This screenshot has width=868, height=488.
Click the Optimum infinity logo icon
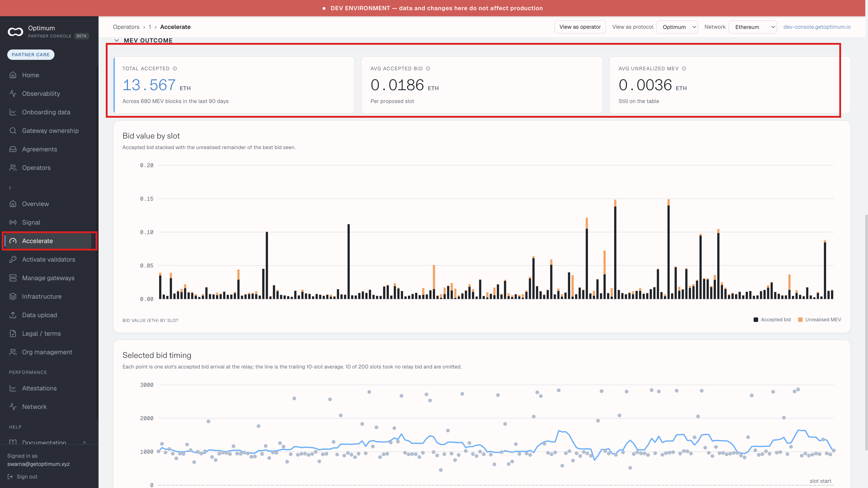[16, 32]
